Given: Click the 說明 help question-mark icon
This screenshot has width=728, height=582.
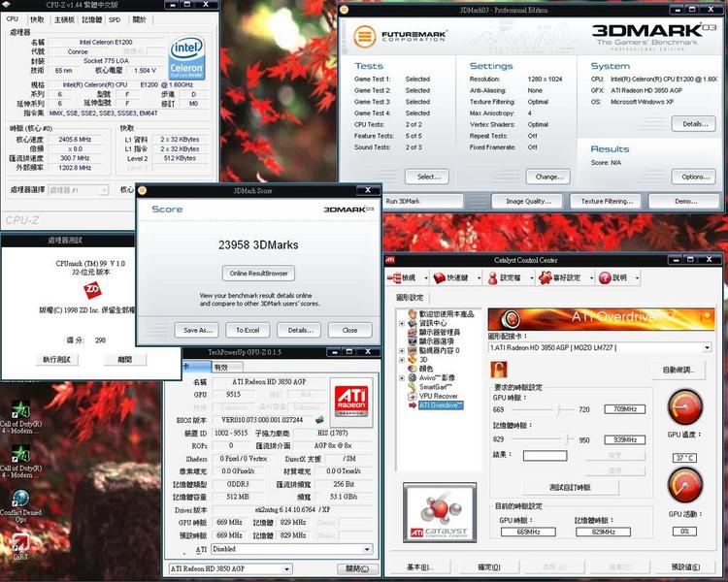Looking at the screenshot, I should [x=605, y=277].
